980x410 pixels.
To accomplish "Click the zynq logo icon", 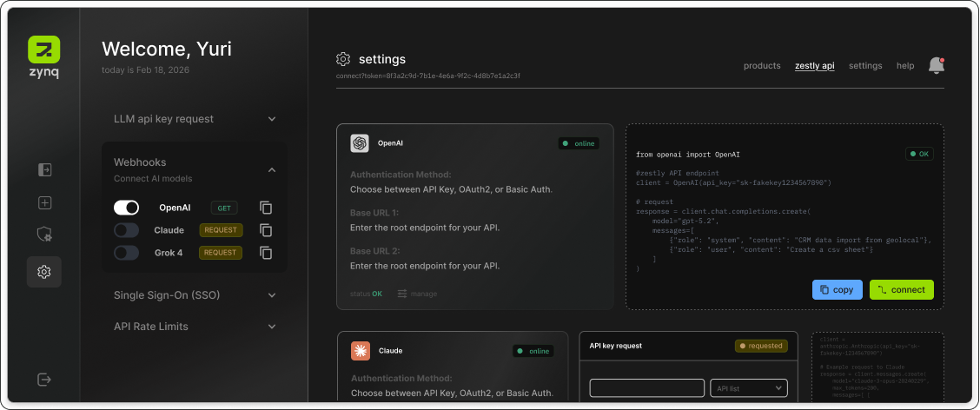I will pos(43,50).
